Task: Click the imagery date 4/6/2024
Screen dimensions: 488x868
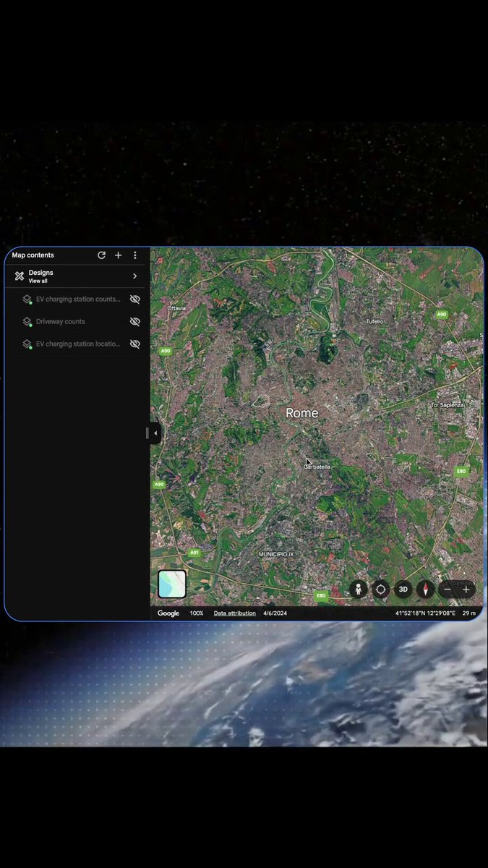Action: click(x=275, y=613)
